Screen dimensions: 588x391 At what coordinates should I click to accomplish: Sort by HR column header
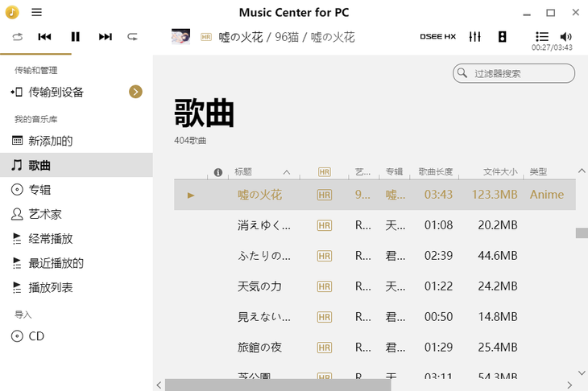(x=325, y=172)
